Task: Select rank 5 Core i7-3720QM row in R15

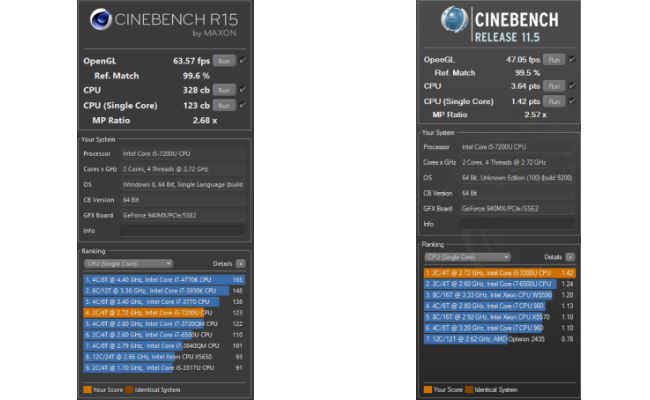Action: [164, 324]
